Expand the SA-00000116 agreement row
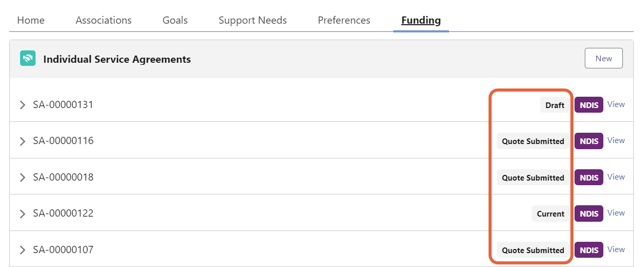644x267 pixels. click(x=22, y=141)
